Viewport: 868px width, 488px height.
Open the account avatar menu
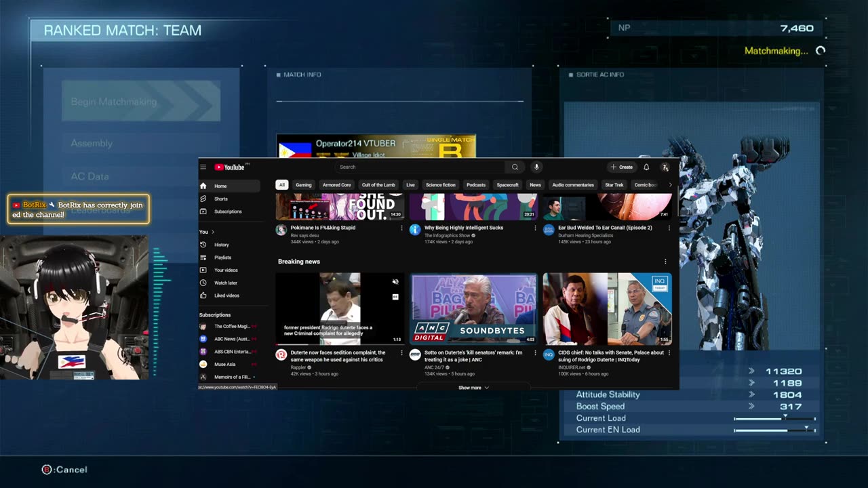click(665, 167)
